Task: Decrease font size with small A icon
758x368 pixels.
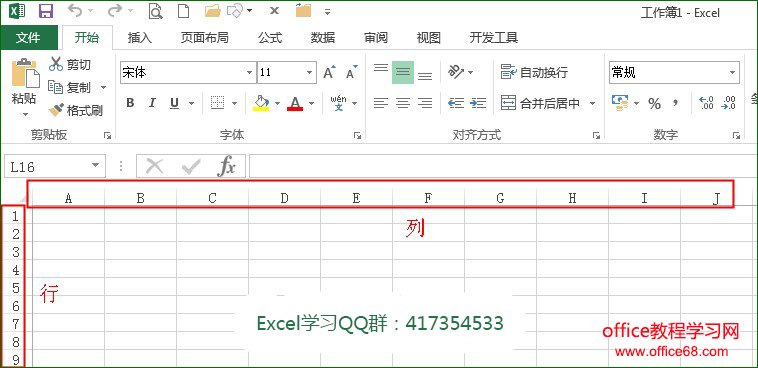Action: [x=351, y=73]
